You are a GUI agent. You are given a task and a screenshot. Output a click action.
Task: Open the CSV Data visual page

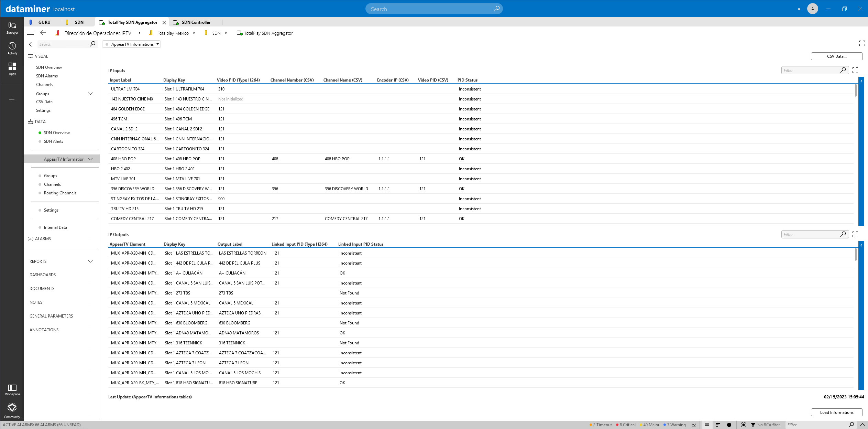tap(44, 102)
